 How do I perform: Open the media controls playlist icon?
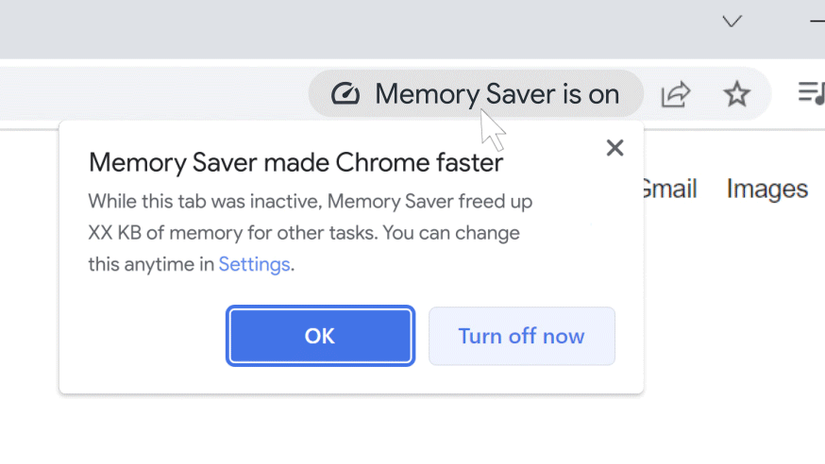click(x=811, y=93)
